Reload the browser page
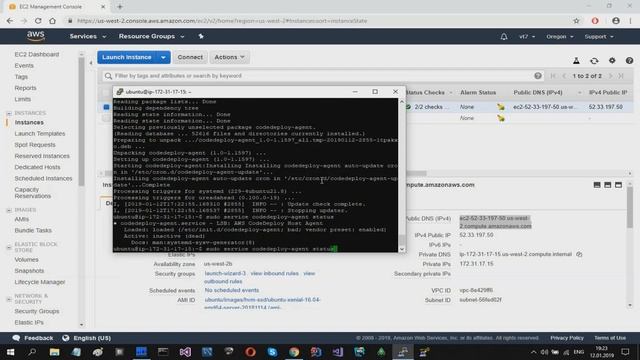 [38, 21]
